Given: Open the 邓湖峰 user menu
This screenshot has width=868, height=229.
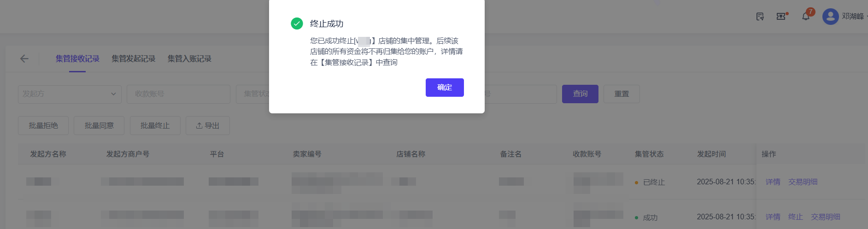Looking at the screenshot, I should pos(853,16).
